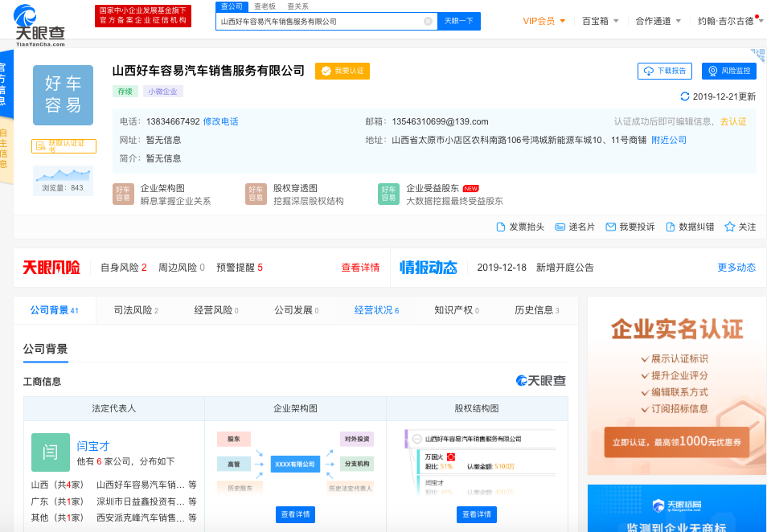
Task: Download the report via 下载报告 button
Action: [665, 71]
